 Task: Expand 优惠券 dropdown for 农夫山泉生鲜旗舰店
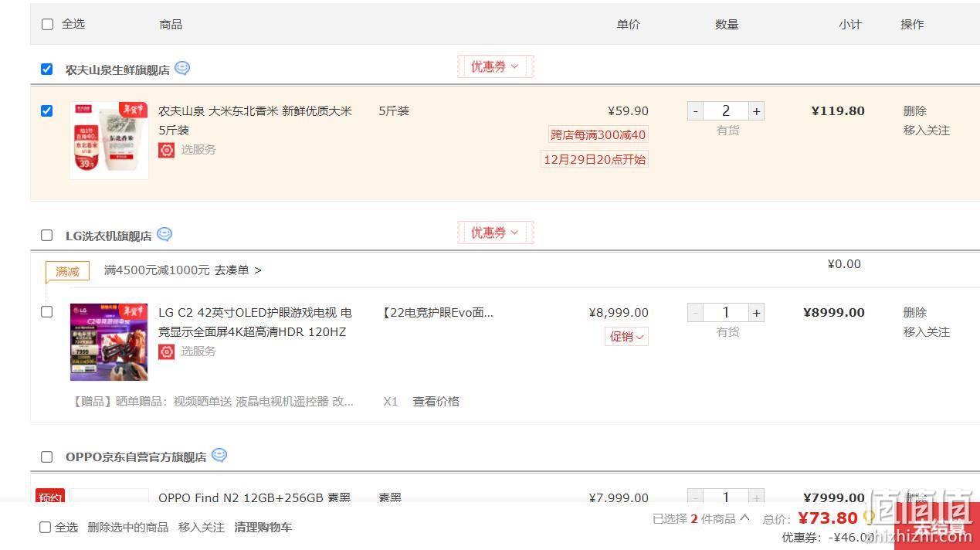pyautogui.click(x=495, y=66)
